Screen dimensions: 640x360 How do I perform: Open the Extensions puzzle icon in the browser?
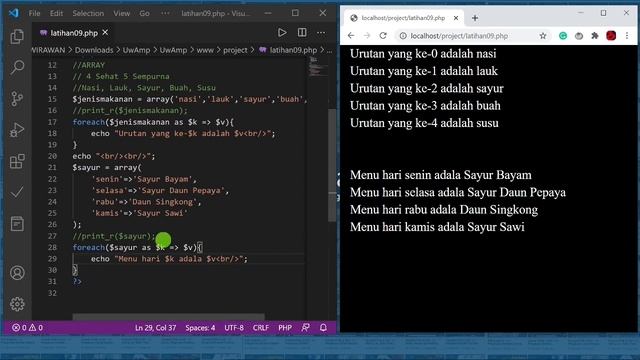(595, 36)
